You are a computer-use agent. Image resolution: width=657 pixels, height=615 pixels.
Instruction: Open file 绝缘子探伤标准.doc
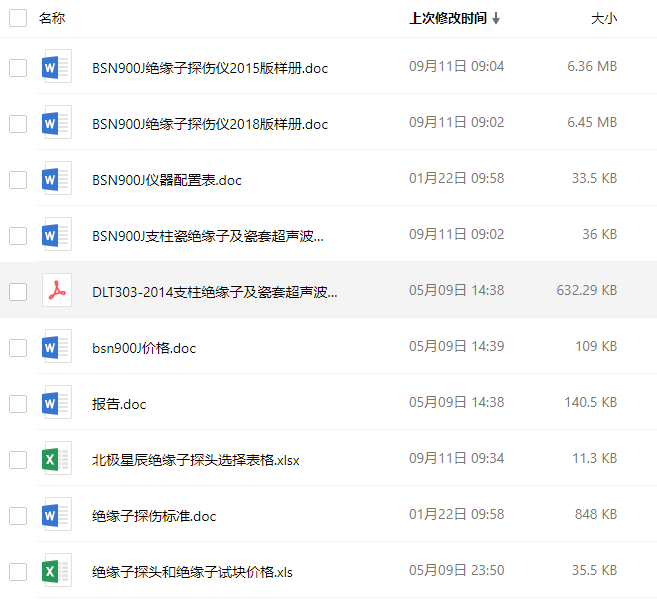coord(154,516)
